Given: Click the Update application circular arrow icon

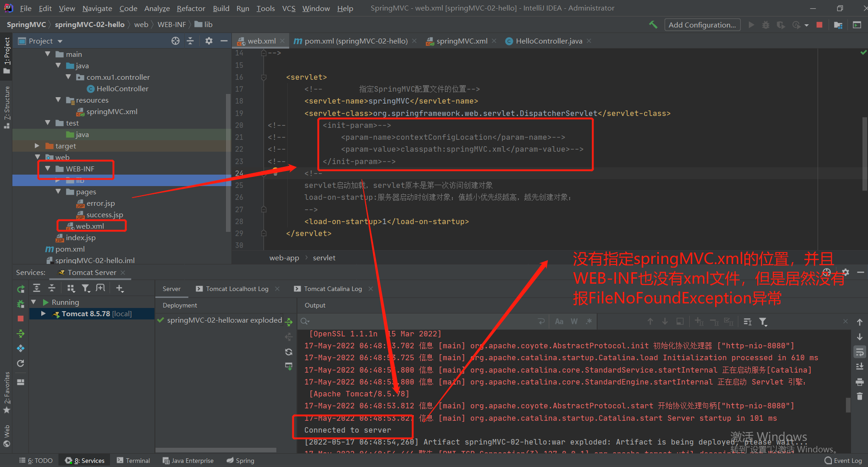Looking at the screenshot, I should (x=21, y=363).
